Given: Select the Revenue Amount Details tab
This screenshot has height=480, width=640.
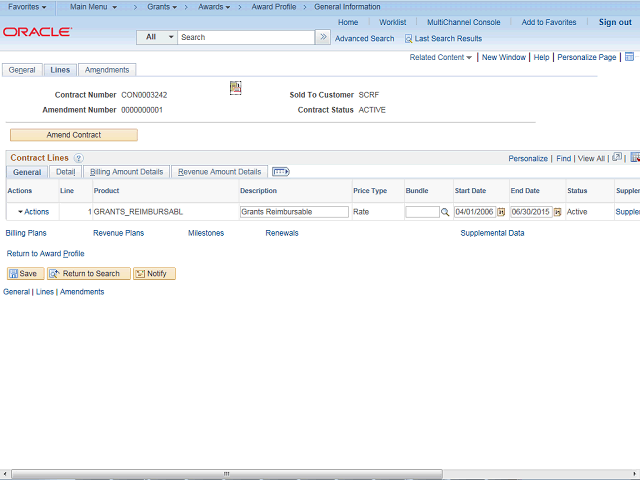Looking at the screenshot, I should click(x=220, y=172).
